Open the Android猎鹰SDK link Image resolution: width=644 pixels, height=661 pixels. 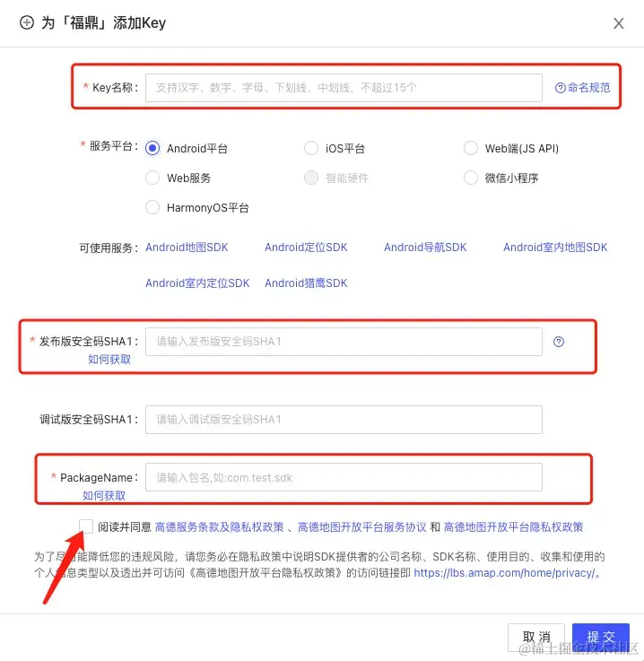click(x=306, y=283)
